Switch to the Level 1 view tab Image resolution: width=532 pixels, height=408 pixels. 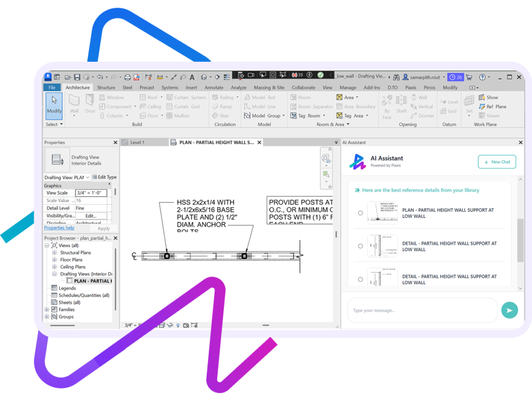click(137, 142)
